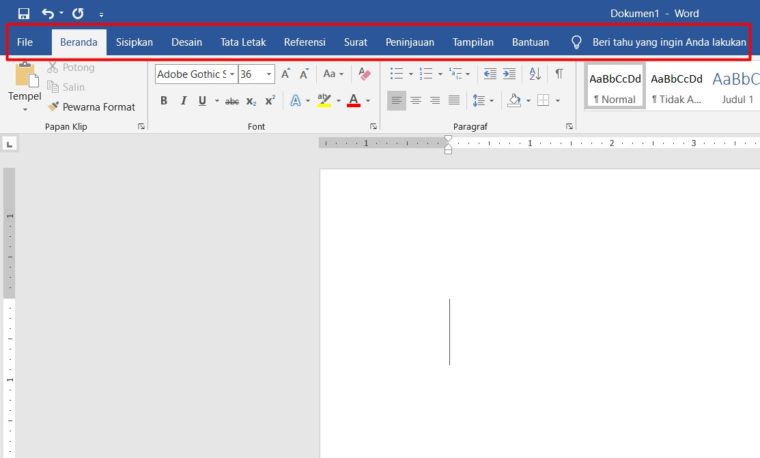Clear all formatting with eraser icon
Viewport: 760px width, 458px height.
click(x=364, y=74)
